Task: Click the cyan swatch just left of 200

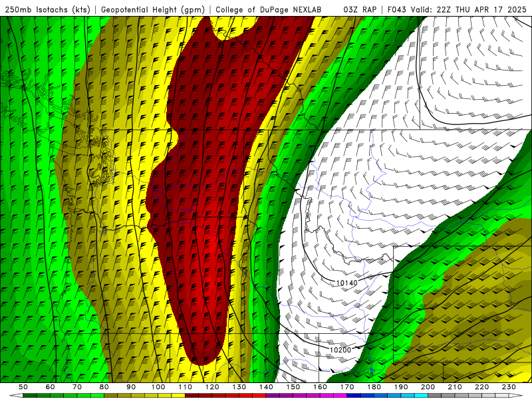Action: pos(422,396)
